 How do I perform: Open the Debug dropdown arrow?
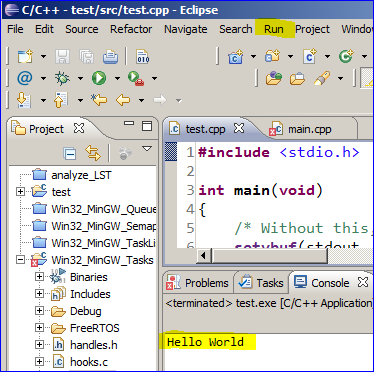80,79
